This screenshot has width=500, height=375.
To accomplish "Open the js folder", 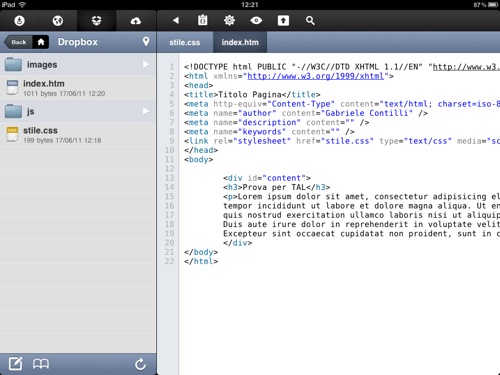I will coord(78,111).
